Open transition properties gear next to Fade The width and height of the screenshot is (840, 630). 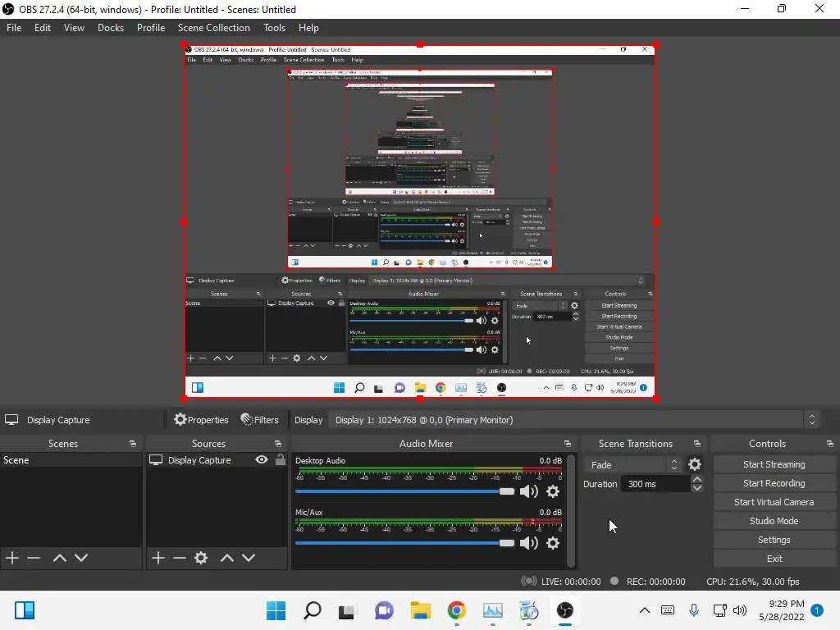694,464
